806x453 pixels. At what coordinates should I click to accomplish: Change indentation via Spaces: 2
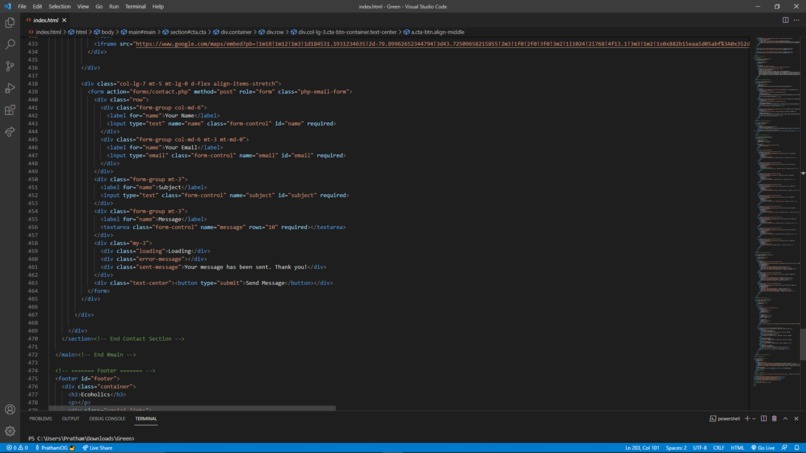pos(676,448)
